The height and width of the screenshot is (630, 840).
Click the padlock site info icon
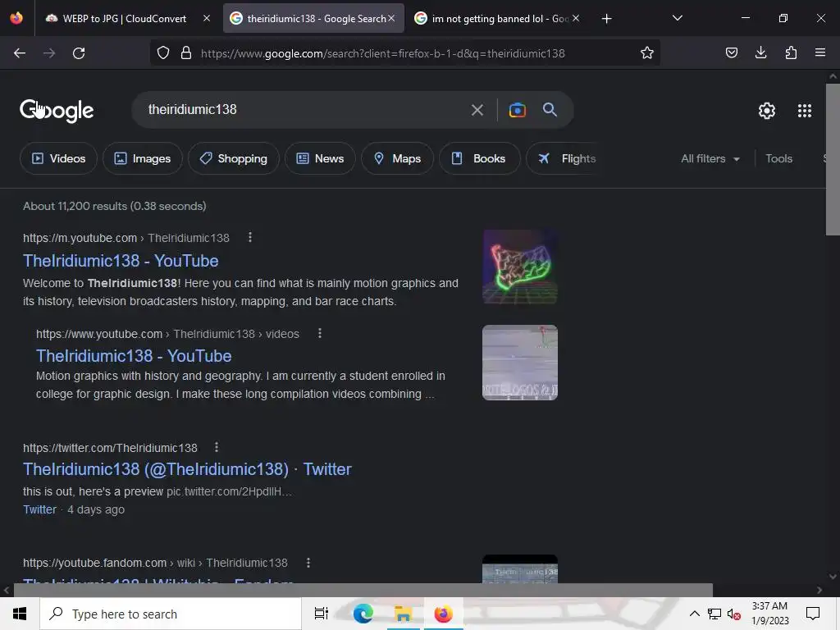coord(186,52)
